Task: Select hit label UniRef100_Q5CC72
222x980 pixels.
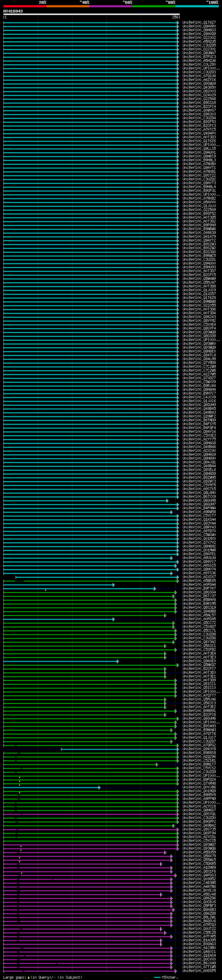Action: (199, 623)
